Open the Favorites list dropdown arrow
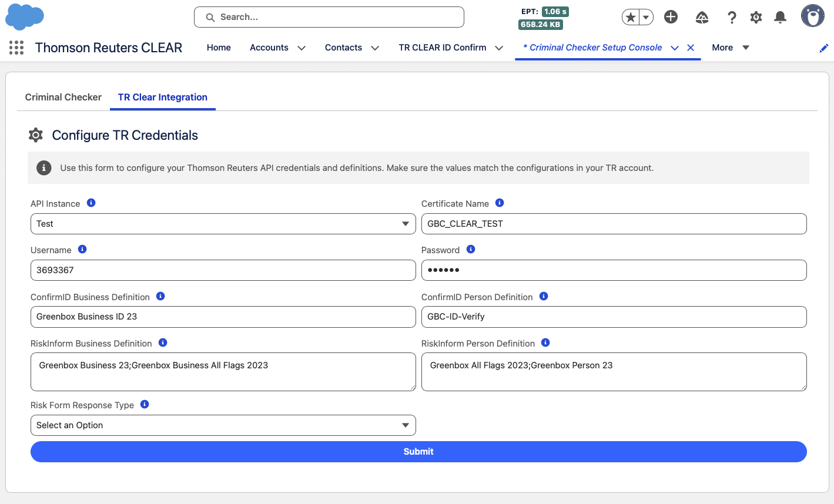834x504 pixels. pyautogui.click(x=646, y=18)
